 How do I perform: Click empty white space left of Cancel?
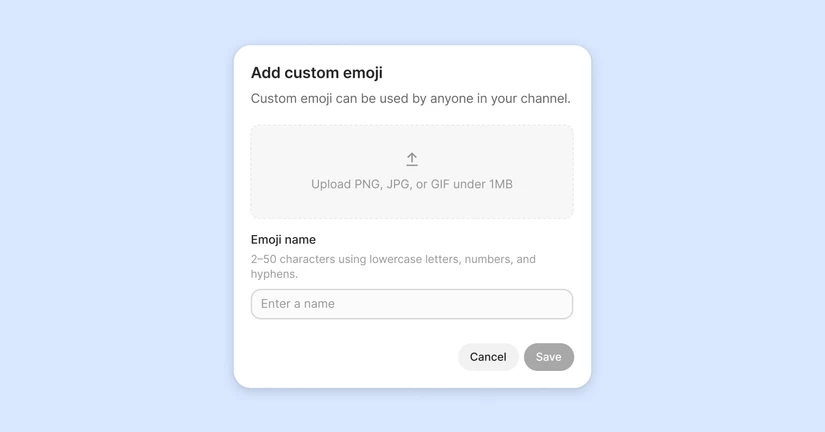pos(353,357)
